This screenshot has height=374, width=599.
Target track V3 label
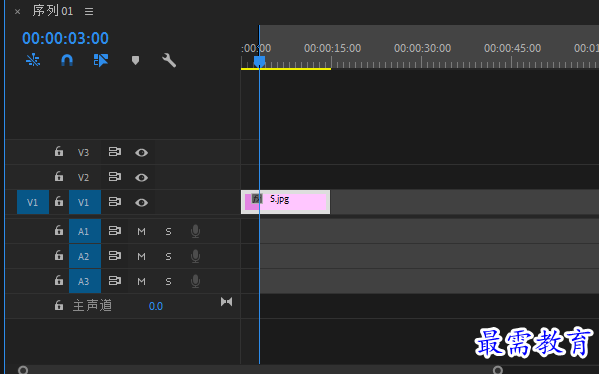[83, 152]
